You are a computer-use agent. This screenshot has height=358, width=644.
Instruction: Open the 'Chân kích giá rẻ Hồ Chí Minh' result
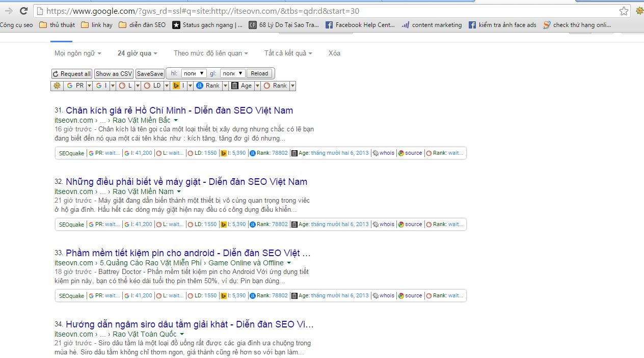pyautogui.click(x=179, y=111)
